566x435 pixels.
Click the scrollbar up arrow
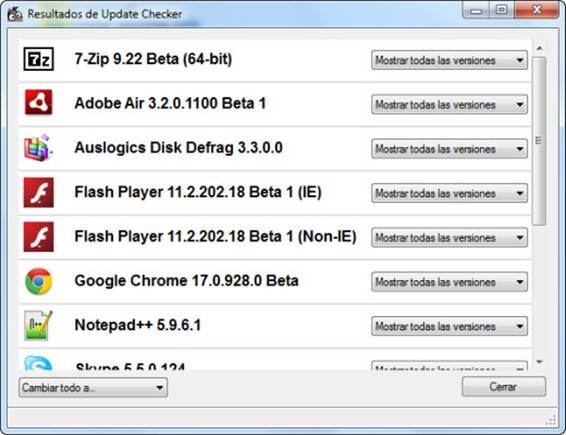coord(540,48)
